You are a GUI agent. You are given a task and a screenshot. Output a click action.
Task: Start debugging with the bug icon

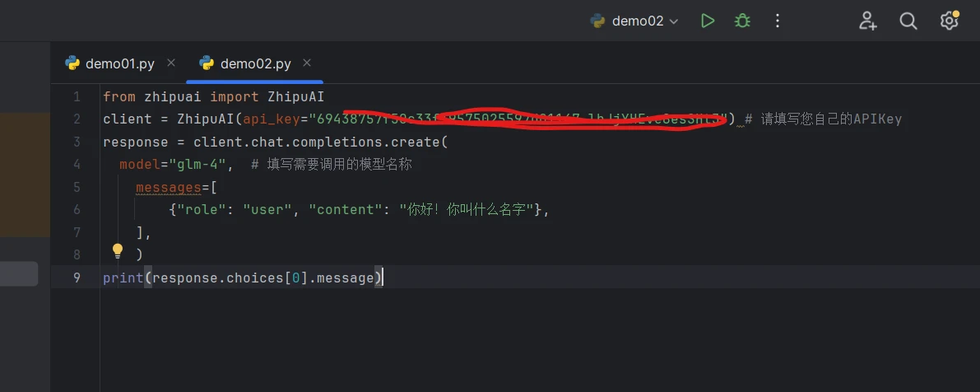click(x=742, y=21)
